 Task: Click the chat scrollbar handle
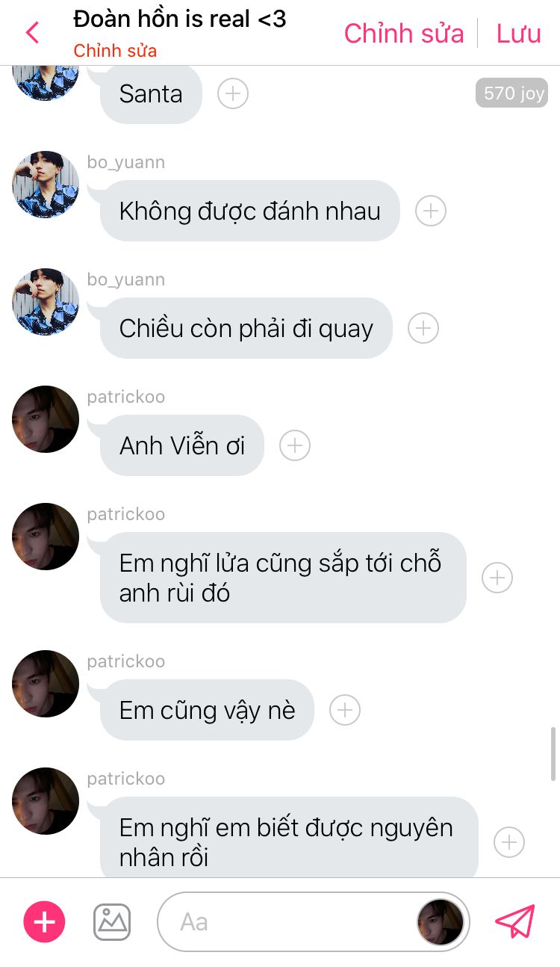point(553,753)
